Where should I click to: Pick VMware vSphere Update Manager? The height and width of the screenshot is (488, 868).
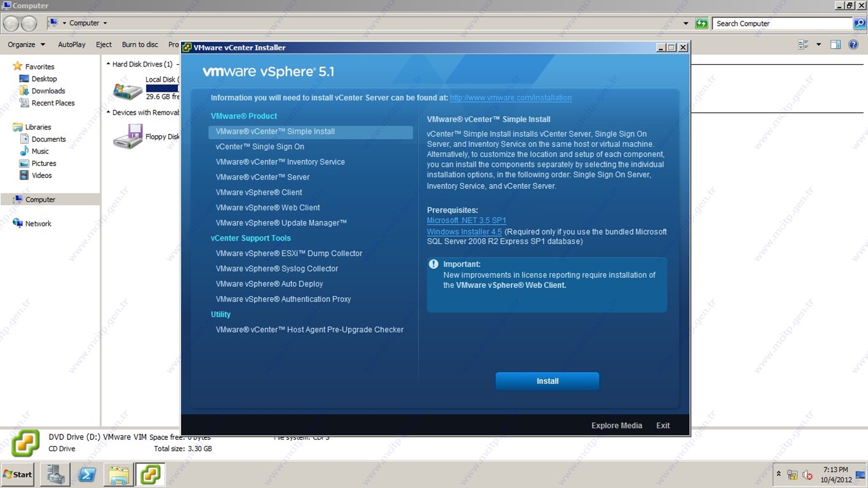281,223
